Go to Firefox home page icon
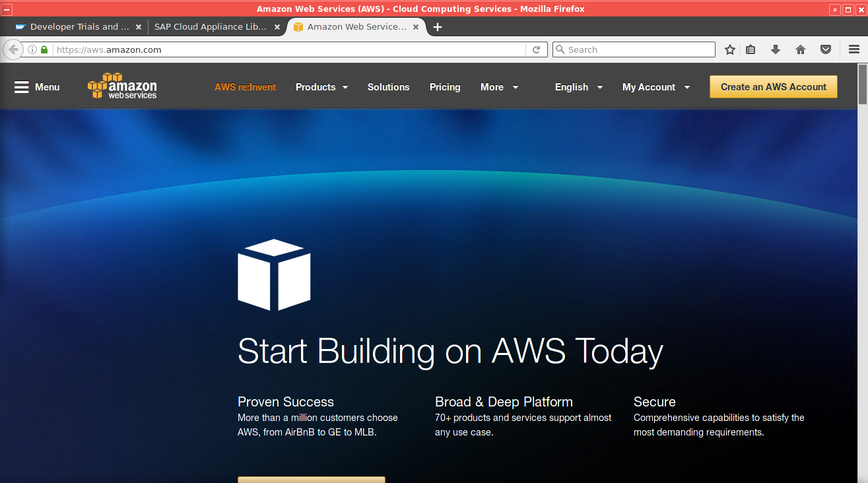The height and width of the screenshot is (483, 868). (x=801, y=49)
